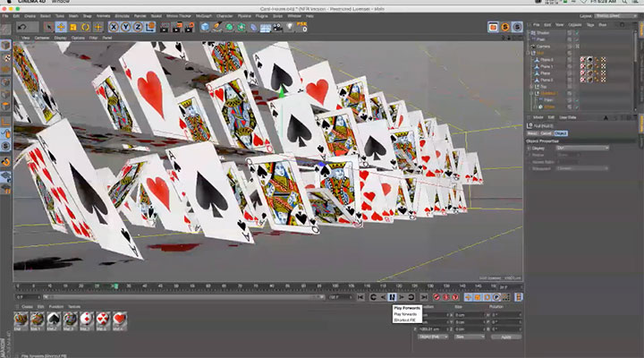This screenshot has width=644, height=358.
Task: Go to start of timeline
Action: (360, 296)
